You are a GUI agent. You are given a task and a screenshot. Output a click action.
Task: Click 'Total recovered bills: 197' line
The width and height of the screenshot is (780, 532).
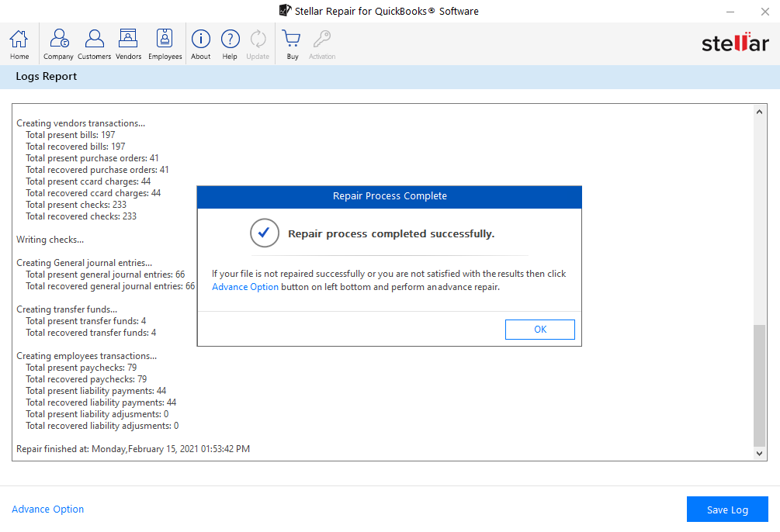75,147
